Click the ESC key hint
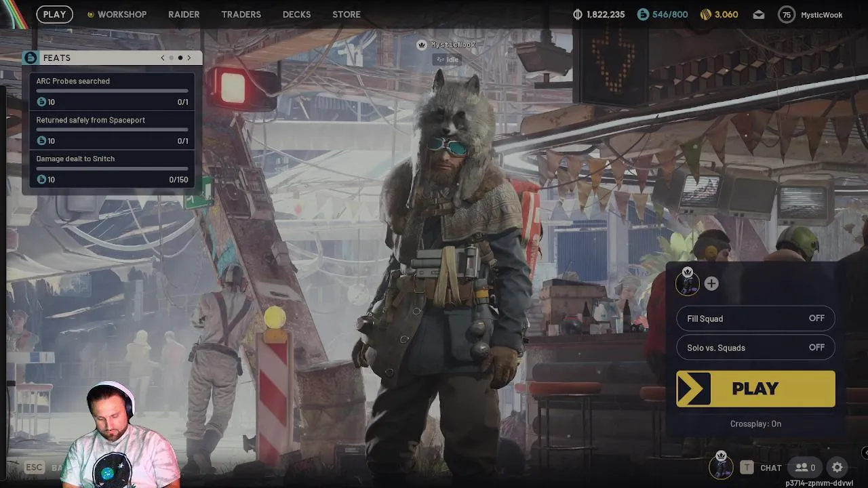The width and height of the screenshot is (868, 488). point(35,467)
